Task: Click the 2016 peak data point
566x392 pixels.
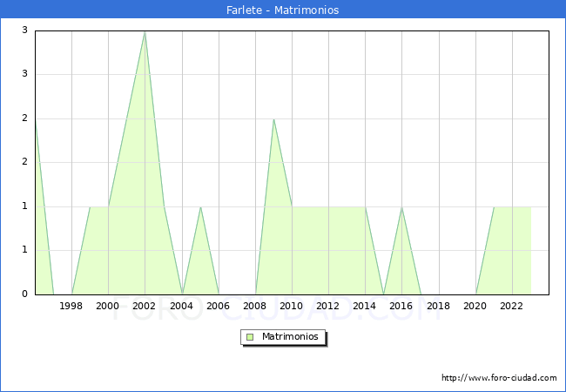Action: 401,206
